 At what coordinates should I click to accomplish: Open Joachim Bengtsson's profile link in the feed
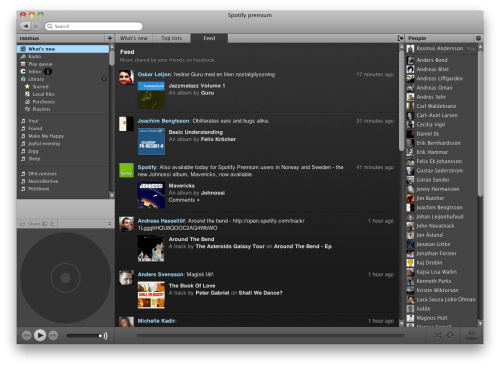pyautogui.click(x=164, y=121)
